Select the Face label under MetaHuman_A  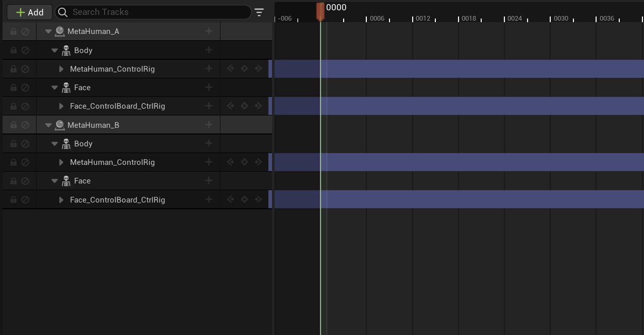pos(82,87)
